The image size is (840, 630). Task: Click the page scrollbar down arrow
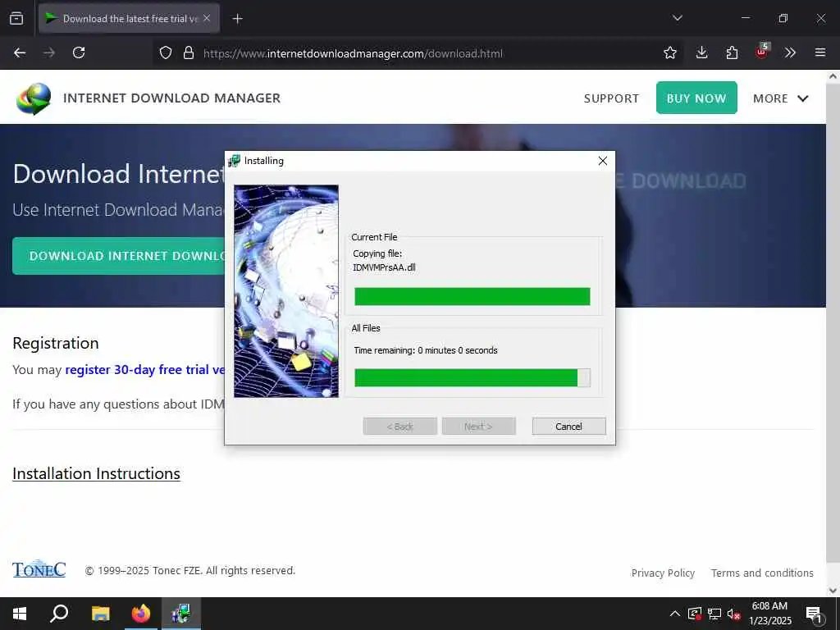pos(833,591)
